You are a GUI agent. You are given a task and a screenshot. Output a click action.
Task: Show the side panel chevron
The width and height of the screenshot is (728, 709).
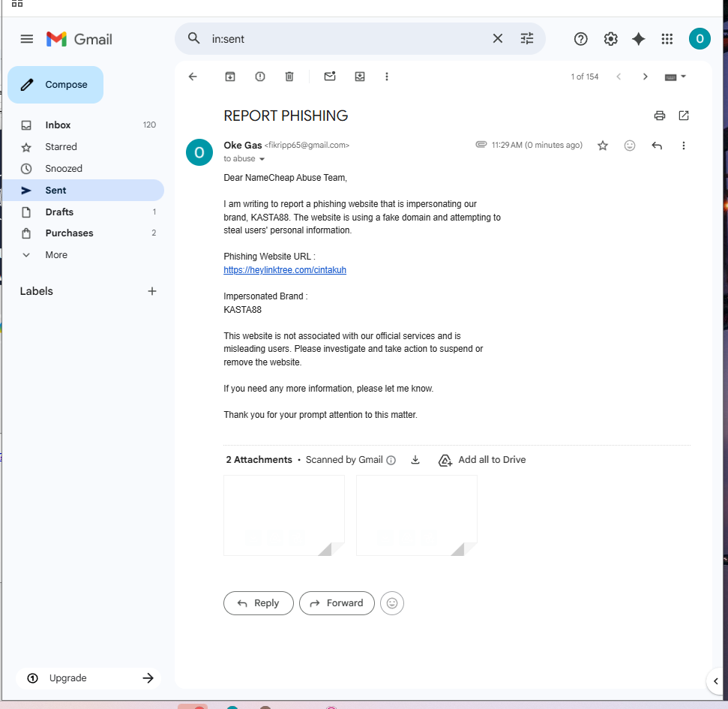click(715, 681)
